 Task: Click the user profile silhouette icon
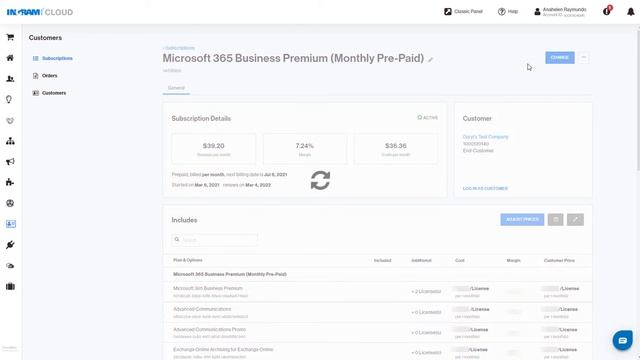click(x=537, y=12)
